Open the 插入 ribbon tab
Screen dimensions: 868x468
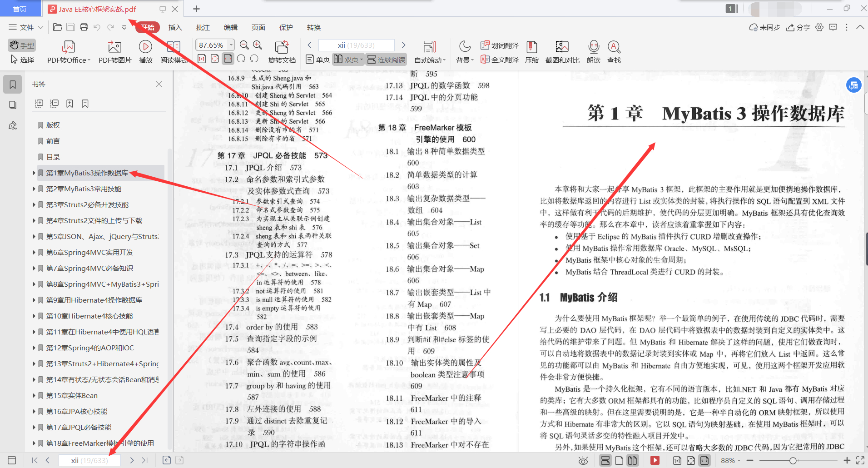[175, 27]
